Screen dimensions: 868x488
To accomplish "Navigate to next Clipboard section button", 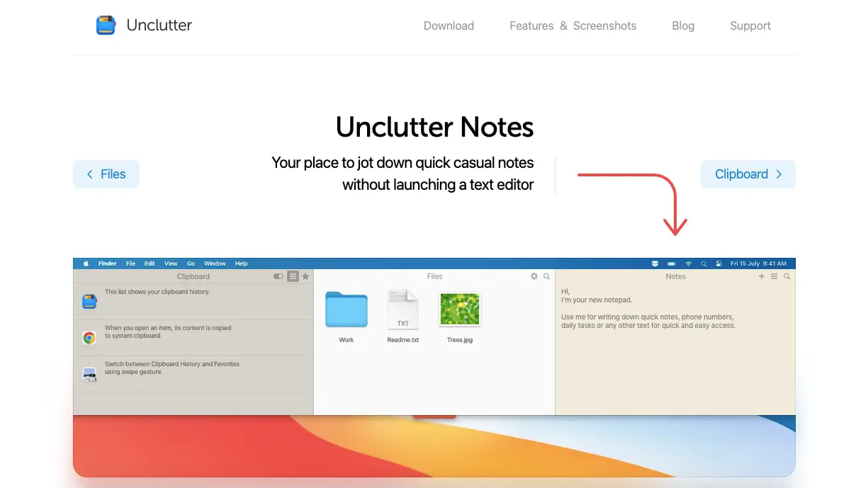I will coord(748,174).
